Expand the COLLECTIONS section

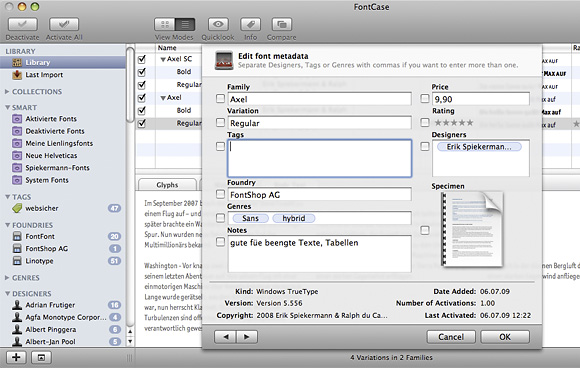7,91
